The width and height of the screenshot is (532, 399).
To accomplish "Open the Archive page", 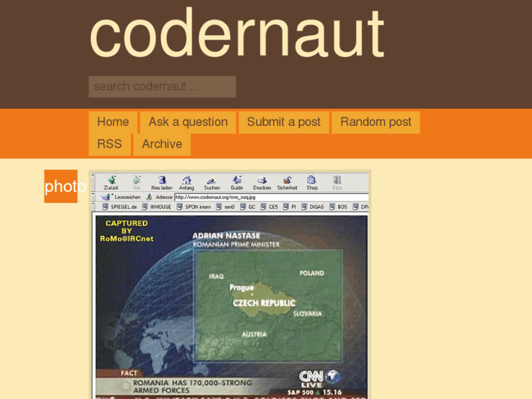I will point(162,144).
